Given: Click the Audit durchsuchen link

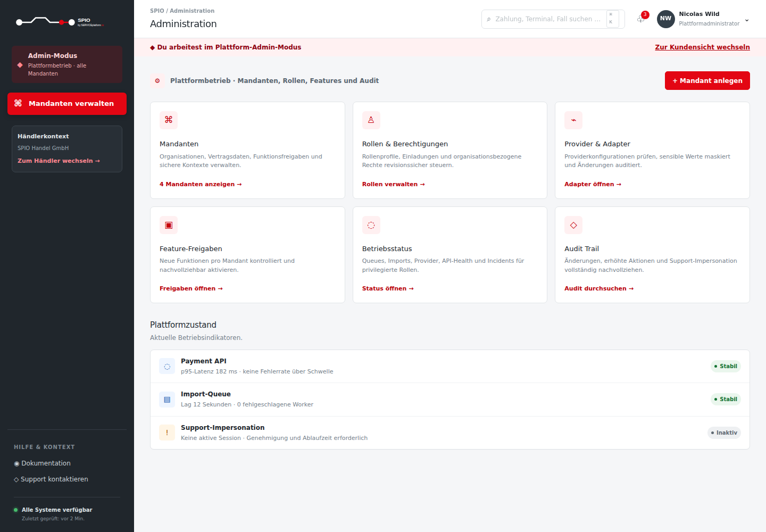Looking at the screenshot, I should [x=599, y=288].
